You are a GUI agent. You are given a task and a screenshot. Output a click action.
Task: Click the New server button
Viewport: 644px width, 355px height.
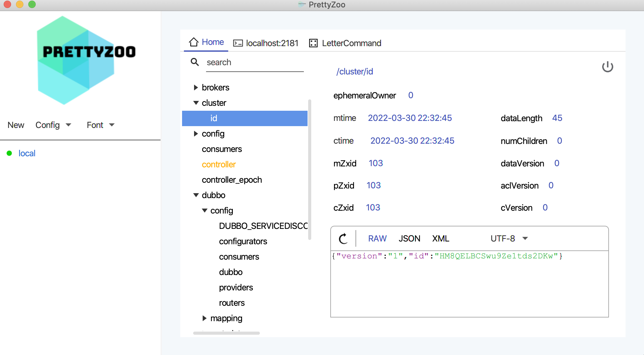click(16, 125)
